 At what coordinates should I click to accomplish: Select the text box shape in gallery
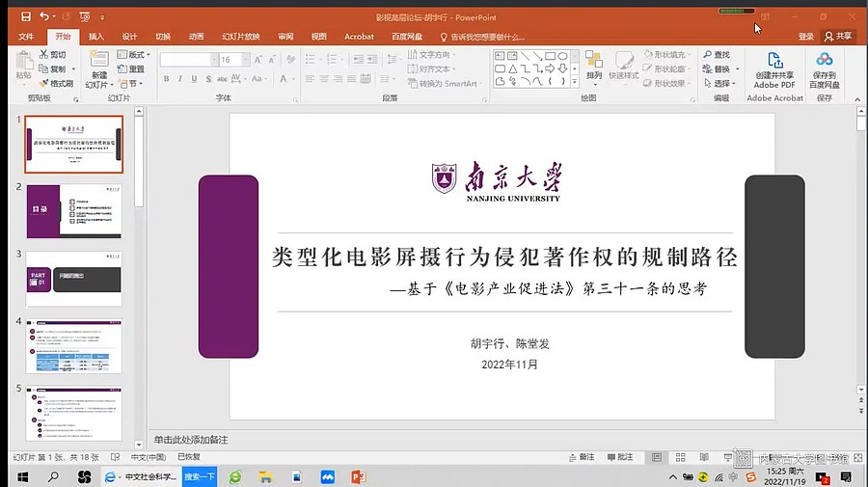click(500, 56)
